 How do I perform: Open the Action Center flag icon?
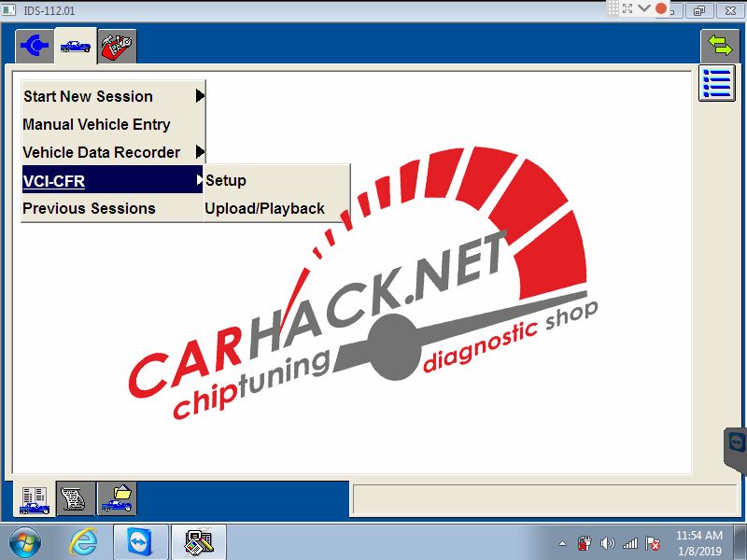point(652,543)
